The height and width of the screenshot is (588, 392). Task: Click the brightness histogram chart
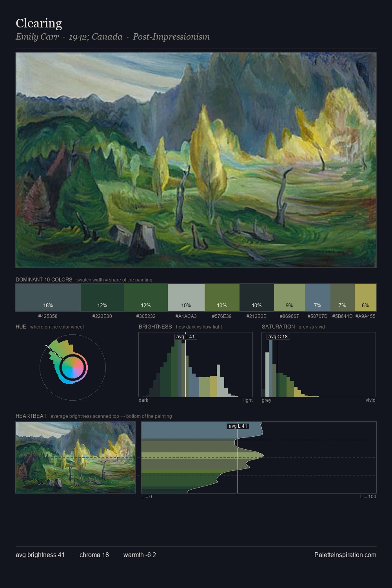click(x=196, y=365)
